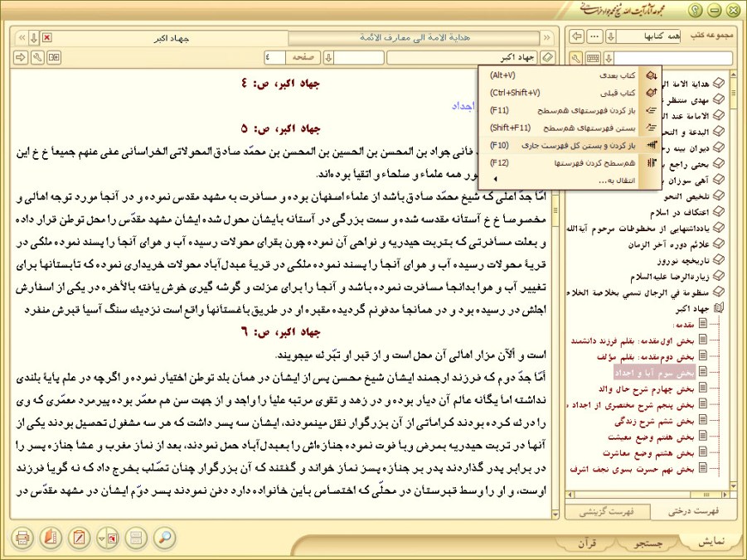Click the اجداد link in the text
The width and height of the screenshot is (747, 560).
click(x=463, y=106)
